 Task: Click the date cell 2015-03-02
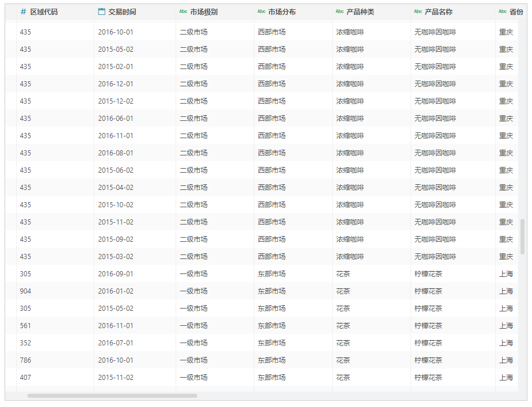point(116,257)
